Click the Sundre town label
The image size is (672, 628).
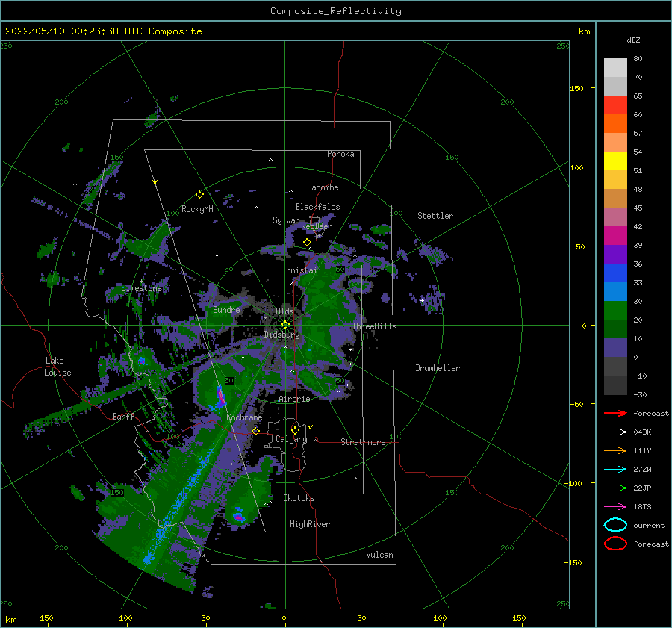[x=226, y=309]
